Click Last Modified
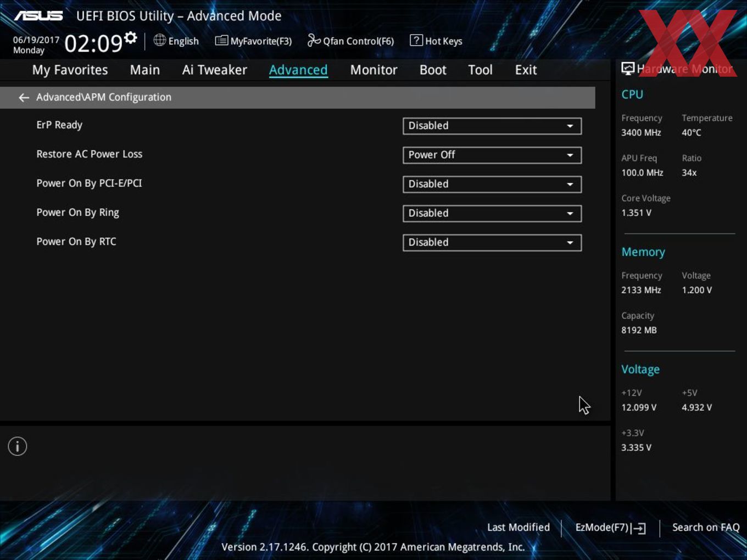Image resolution: width=747 pixels, height=560 pixels. [519, 527]
